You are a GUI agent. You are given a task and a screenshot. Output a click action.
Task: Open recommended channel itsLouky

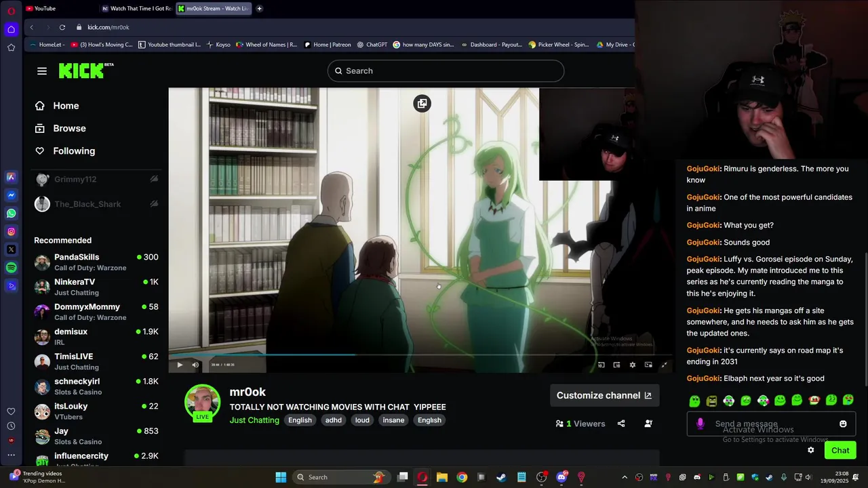click(96, 411)
